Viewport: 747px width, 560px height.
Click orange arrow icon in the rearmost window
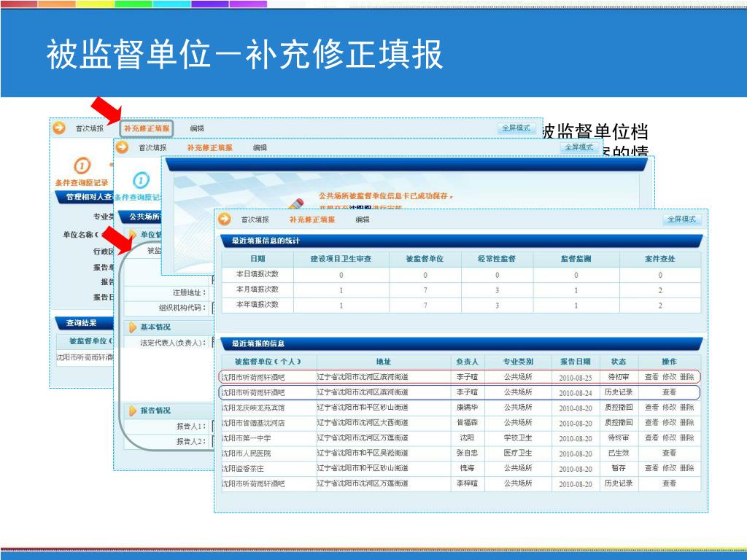point(59,128)
